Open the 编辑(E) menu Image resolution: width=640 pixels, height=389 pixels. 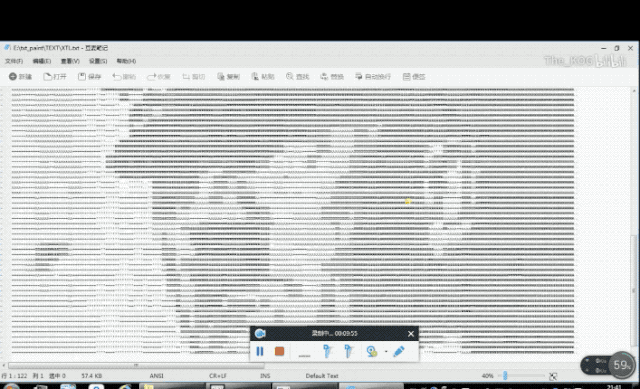point(42,61)
